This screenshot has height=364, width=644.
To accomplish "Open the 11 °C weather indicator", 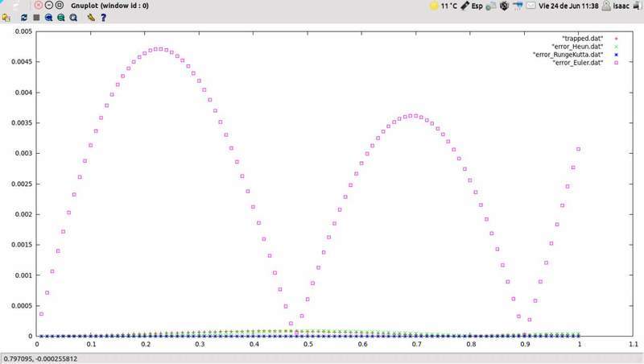I will pos(443,5).
